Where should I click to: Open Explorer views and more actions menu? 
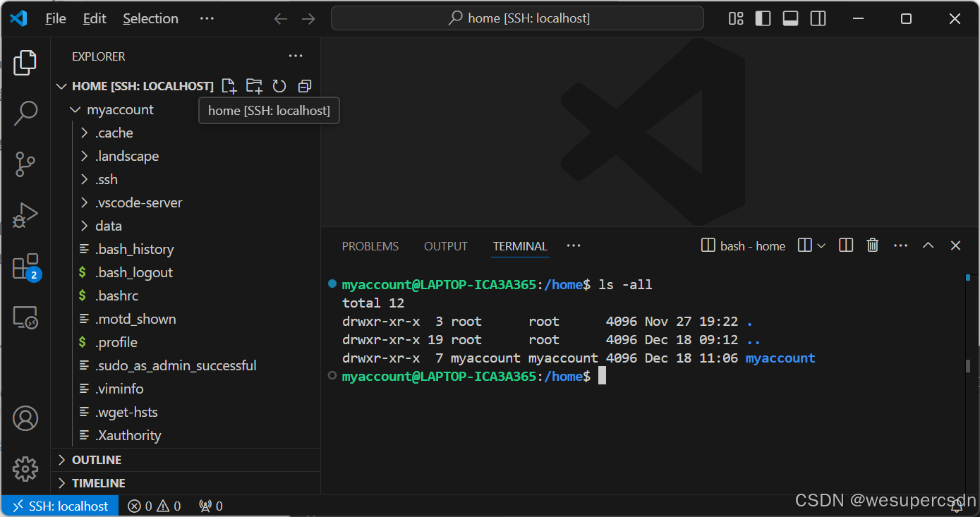tap(296, 56)
